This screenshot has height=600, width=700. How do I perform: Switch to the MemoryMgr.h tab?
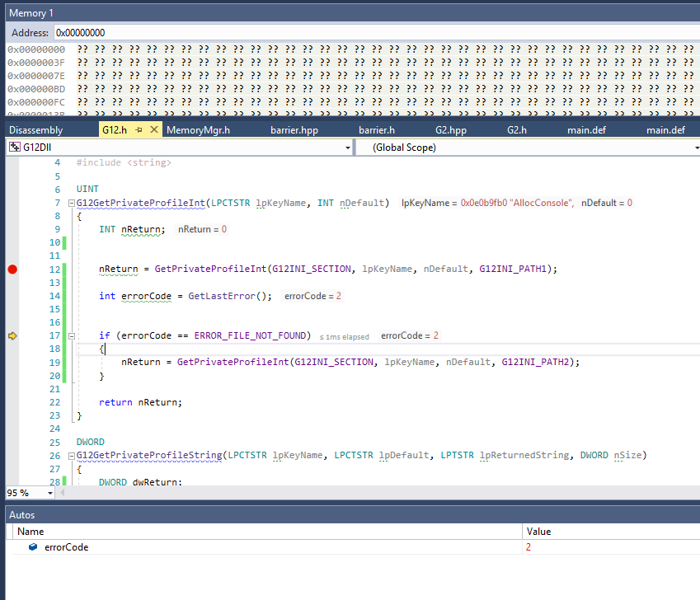(198, 130)
